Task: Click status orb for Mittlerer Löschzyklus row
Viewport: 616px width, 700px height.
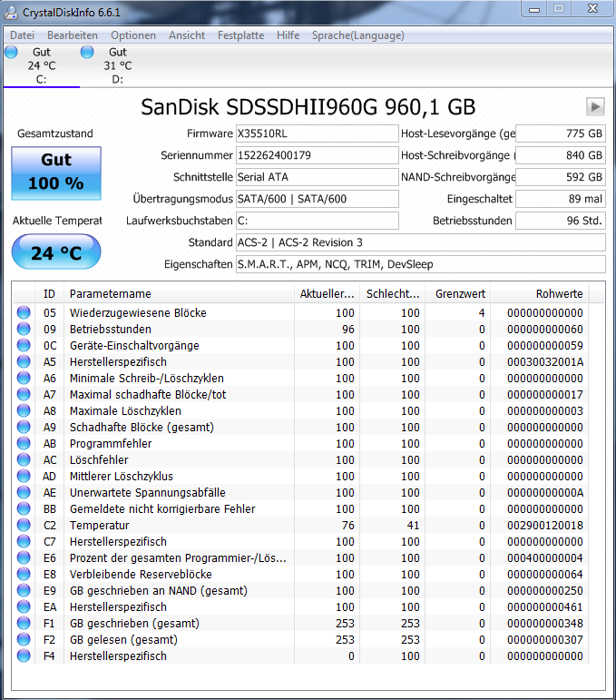Action: coord(24,476)
